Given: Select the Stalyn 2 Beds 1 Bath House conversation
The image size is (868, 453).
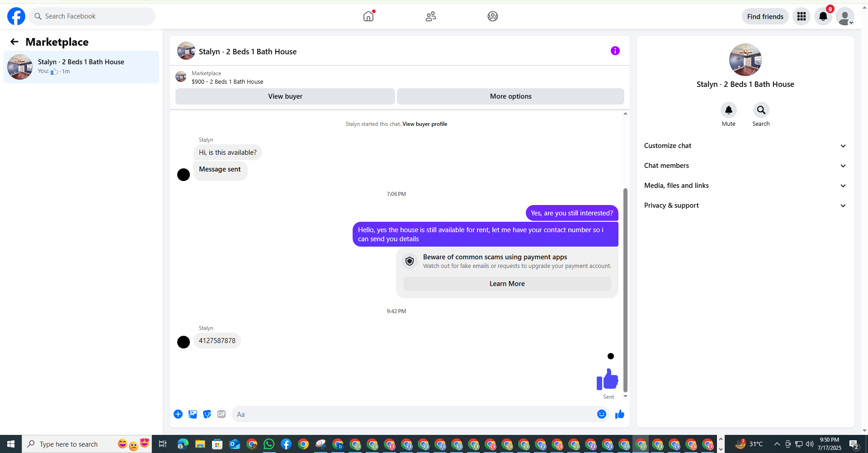Looking at the screenshot, I should (x=81, y=67).
